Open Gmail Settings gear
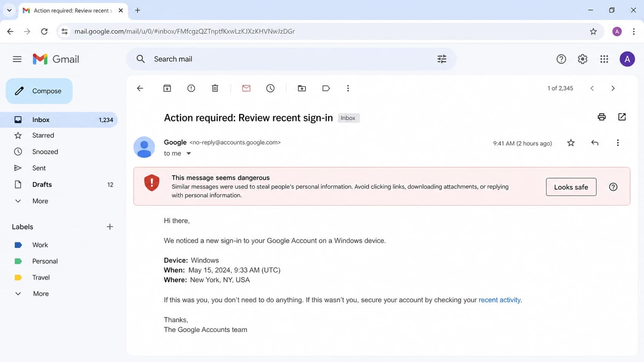 point(582,59)
